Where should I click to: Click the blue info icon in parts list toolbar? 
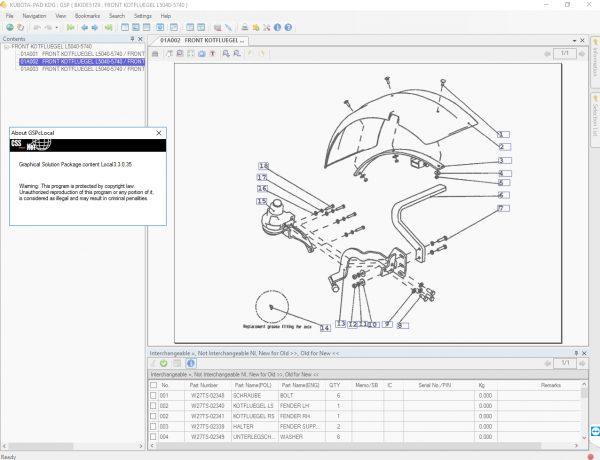[191, 363]
